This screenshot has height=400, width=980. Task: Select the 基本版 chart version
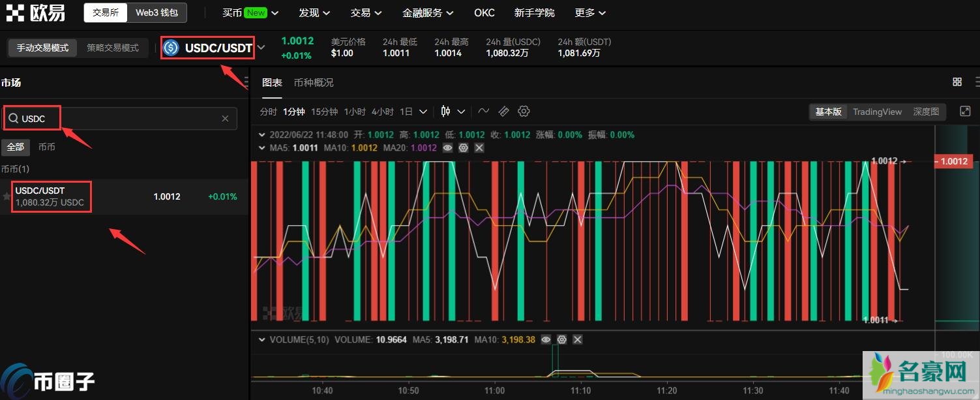click(x=828, y=112)
